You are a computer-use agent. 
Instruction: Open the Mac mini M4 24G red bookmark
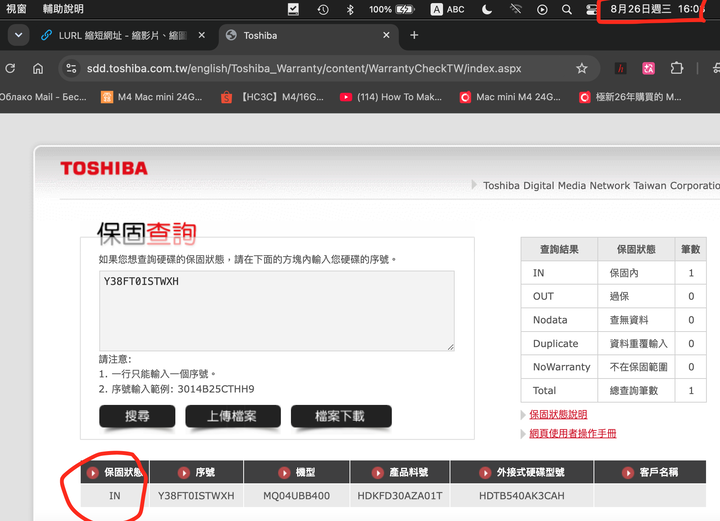pos(510,97)
